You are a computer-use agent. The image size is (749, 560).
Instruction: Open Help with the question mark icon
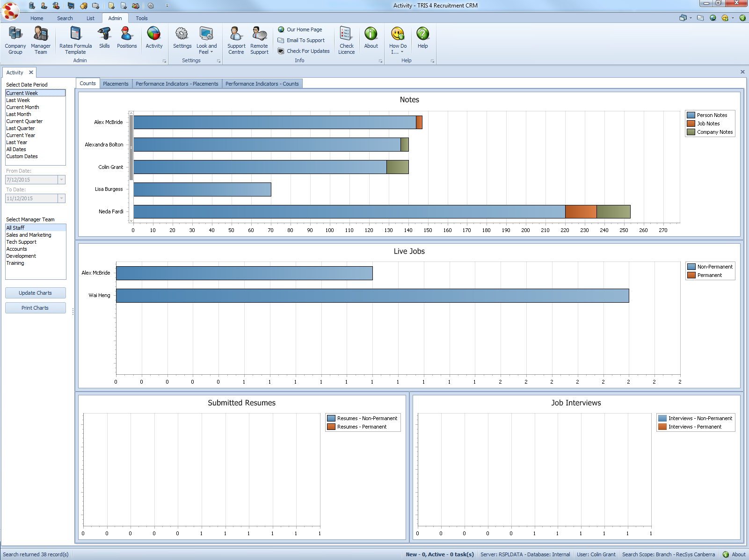422,37
